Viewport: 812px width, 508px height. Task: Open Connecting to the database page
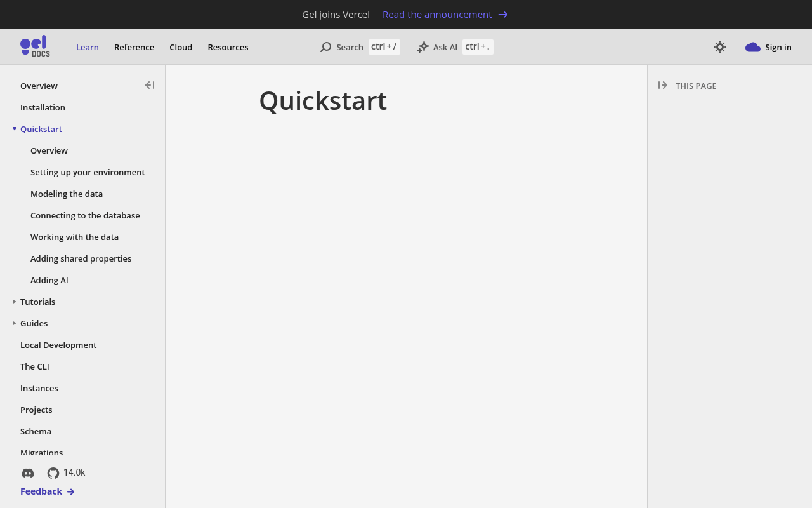click(x=85, y=215)
